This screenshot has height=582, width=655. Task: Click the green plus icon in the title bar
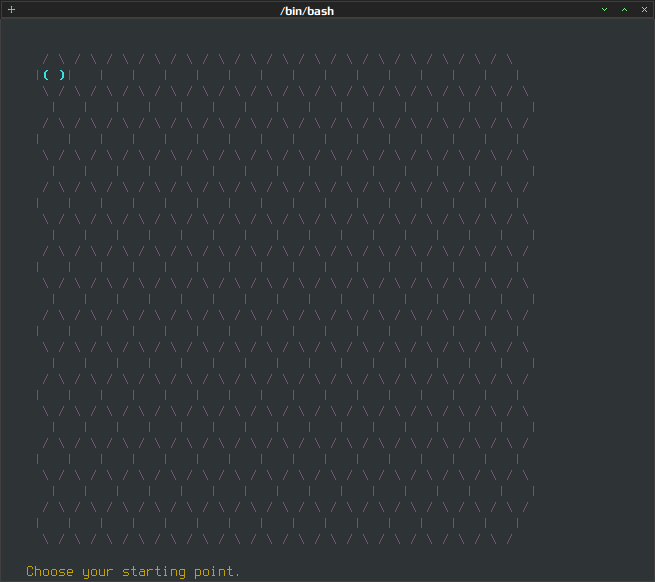(11, 10)
